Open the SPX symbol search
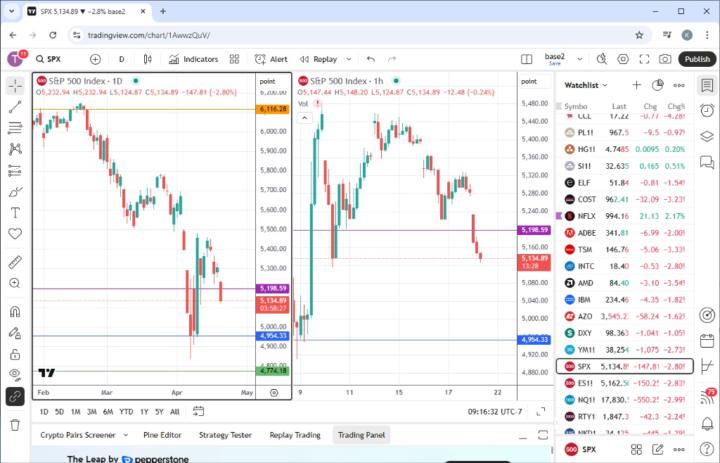Viewport: 720px width, 463px height. [49, 59]
